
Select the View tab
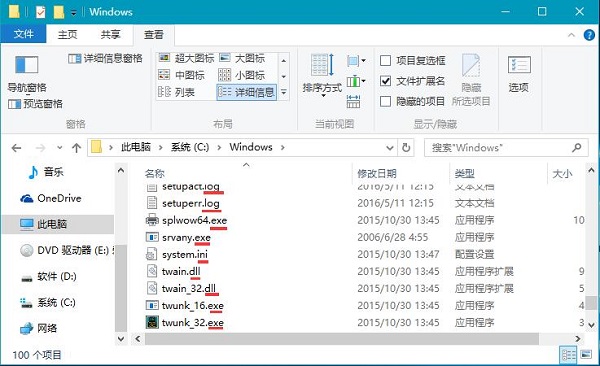click(x=153, y=34)
